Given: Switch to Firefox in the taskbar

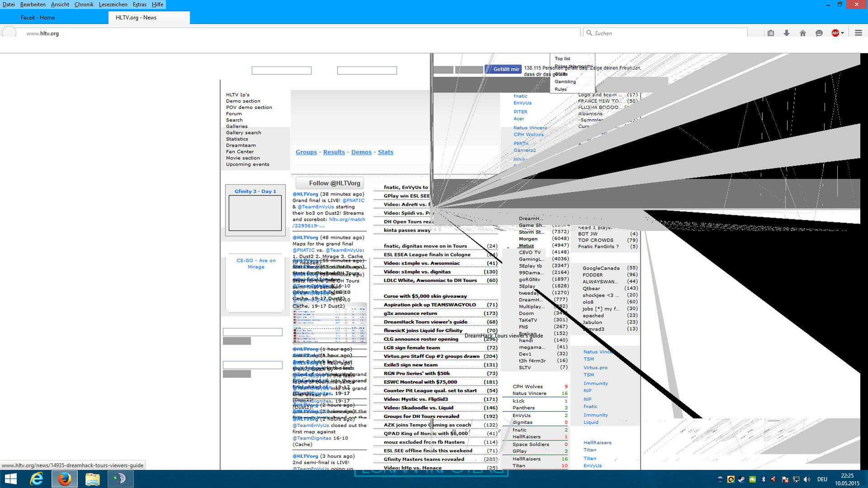Looking at the screenshot, I should tap(64, 479).
